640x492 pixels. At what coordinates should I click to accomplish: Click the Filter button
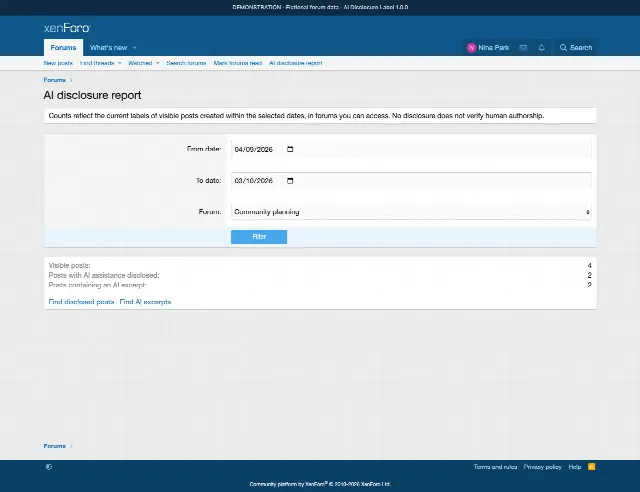pyautogui.click(x=259, y=237)
